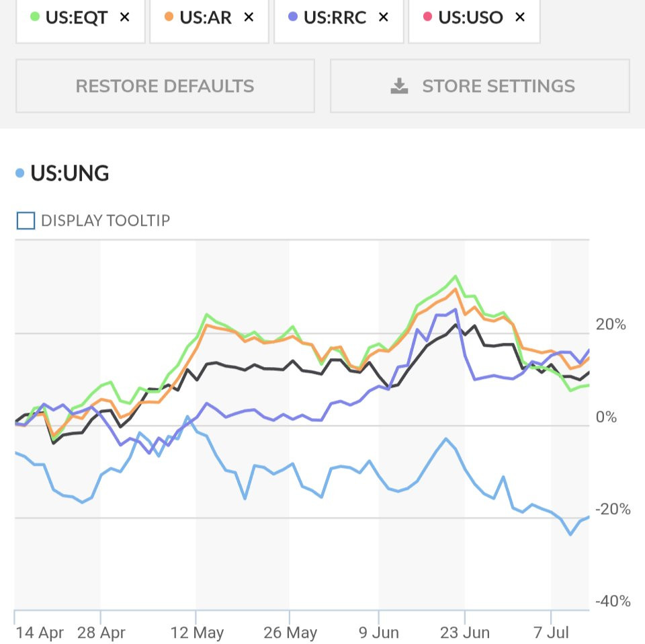Image resolution: width=645 pixels, height=644 pixels.
Task: Select the US:UNG chart title
Action: point(70,173)
